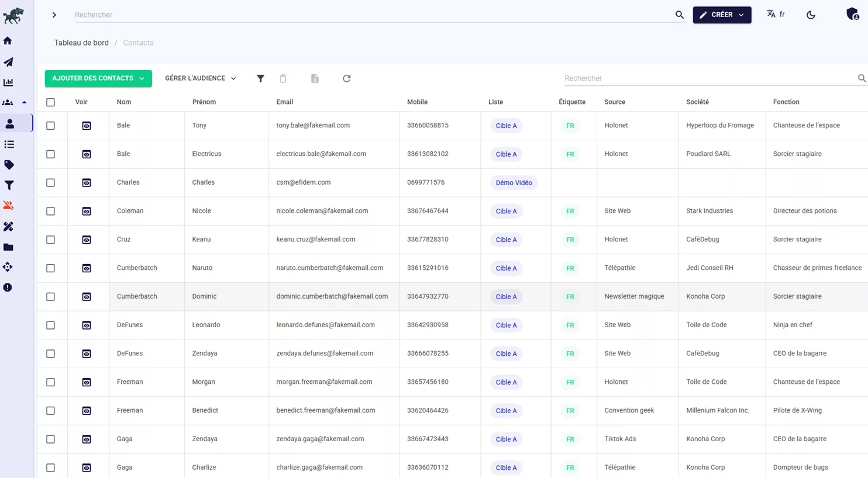This screenshot has height=478, width=868.
Task: Open the Ajouter des contacts dropdown
Action: pyautogui.click(x=98, y=78)
